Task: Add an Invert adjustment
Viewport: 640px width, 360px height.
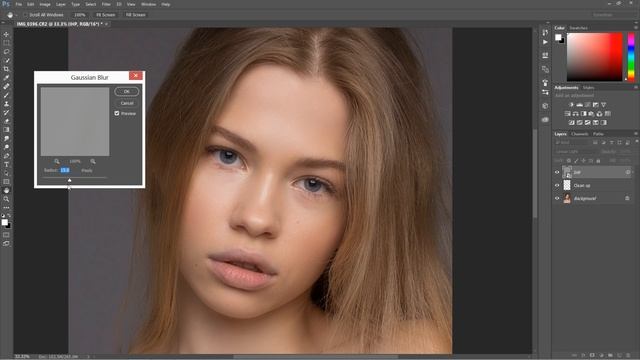Action: point(571,122)
